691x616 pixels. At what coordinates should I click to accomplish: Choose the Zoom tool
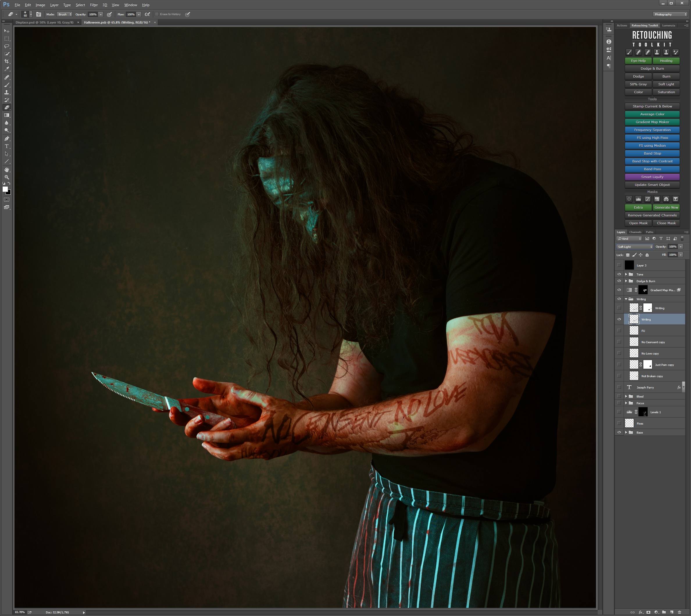7,177
